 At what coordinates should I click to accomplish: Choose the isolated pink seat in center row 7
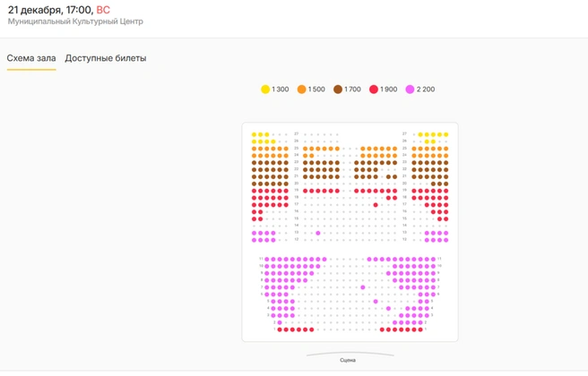pos(363,287)
